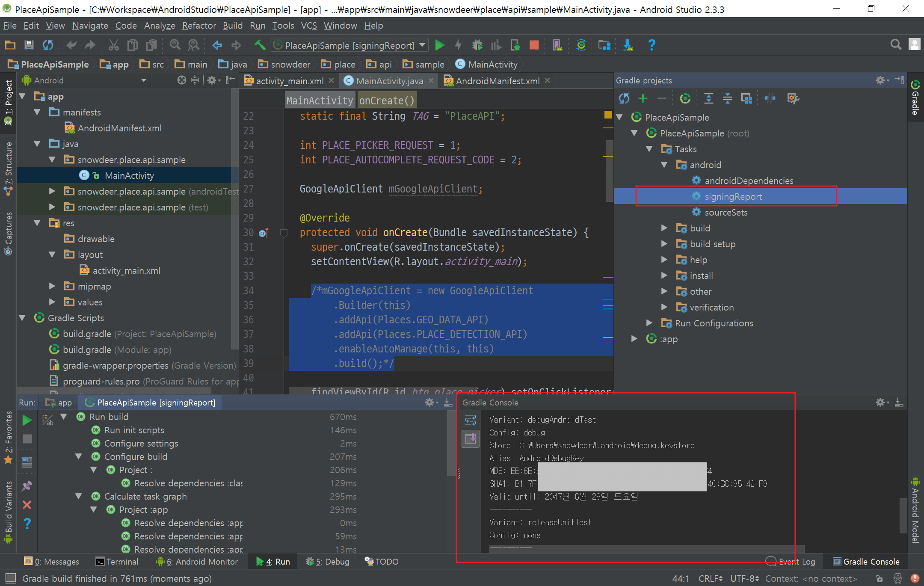Stop the running process with the red square
This screenshot has height=586, width=924.
click(534, 45)
